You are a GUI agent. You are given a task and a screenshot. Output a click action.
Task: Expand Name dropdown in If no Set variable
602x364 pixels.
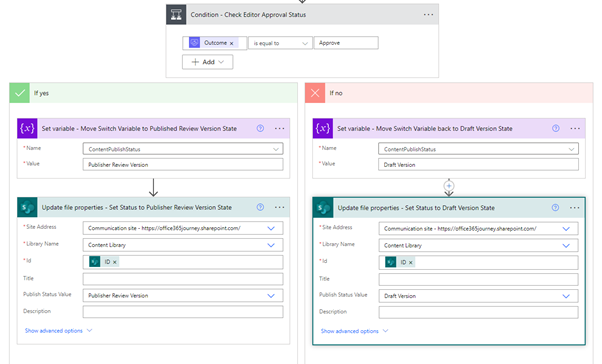click(571, 149)
